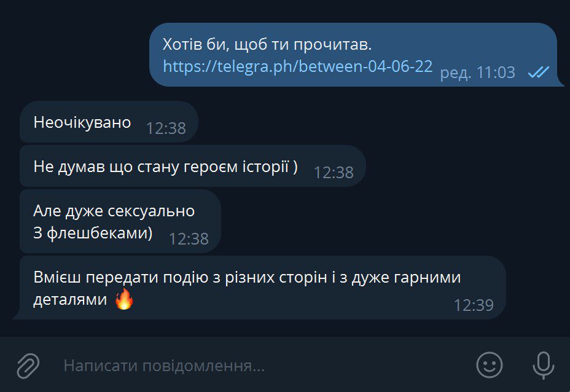The height and width of the screenshot is (392, 570).
Task: Start voice message with microphone icon
Action: [544, 366]
